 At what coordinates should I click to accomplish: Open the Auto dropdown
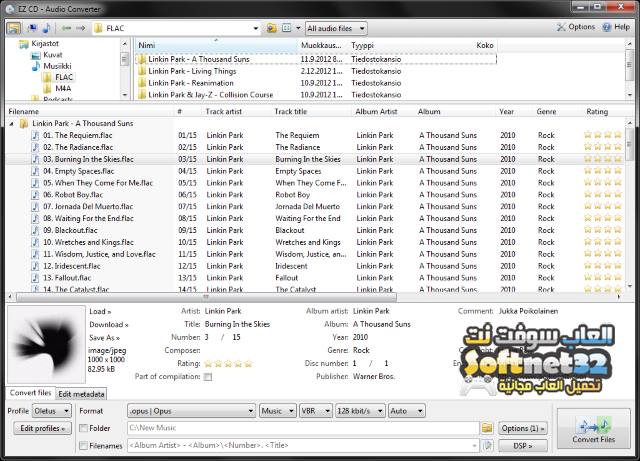click(407, 411)
